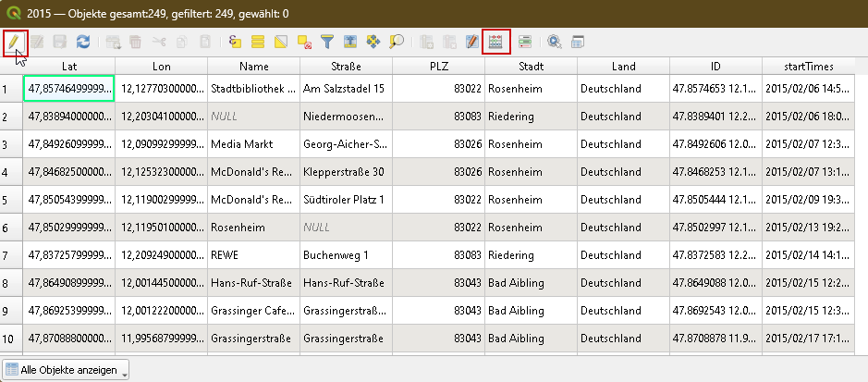
Task: Click the 'Stadtbibliothek' name cell
Action: [253, 89]
